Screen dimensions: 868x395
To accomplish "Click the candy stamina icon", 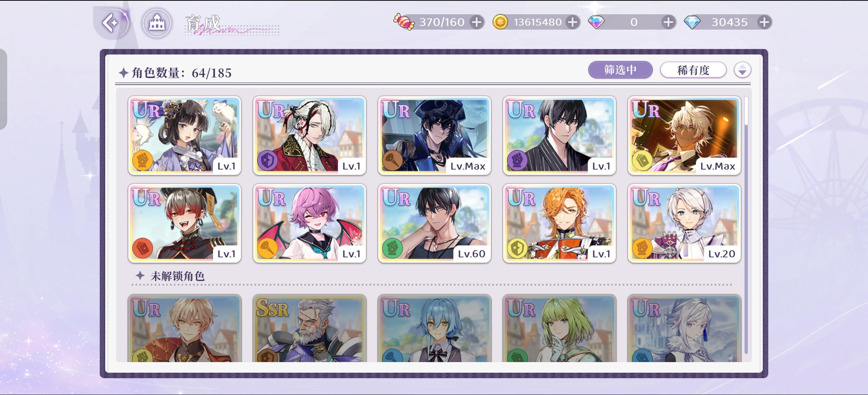I will 404,22.
